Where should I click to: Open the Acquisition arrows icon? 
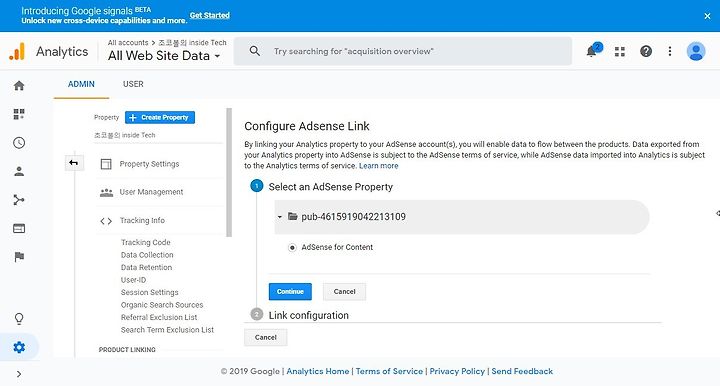pyautogui.click(x=19, y=200)
